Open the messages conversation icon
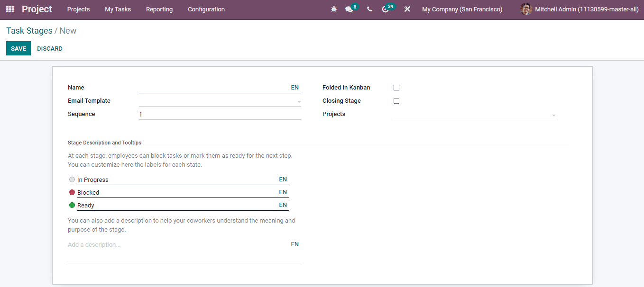644x287 pixels. click(349, 9)
